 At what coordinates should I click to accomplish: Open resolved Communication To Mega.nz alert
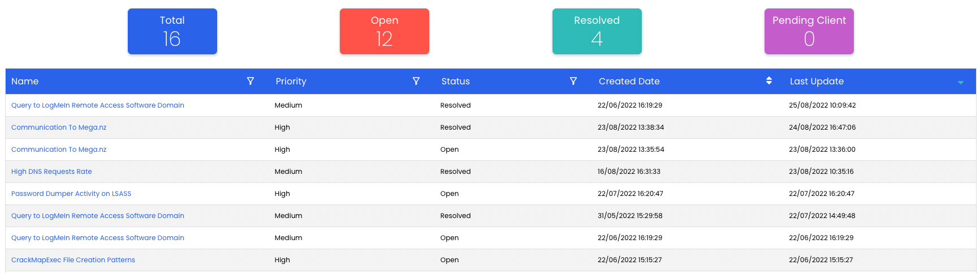point(59,127)
